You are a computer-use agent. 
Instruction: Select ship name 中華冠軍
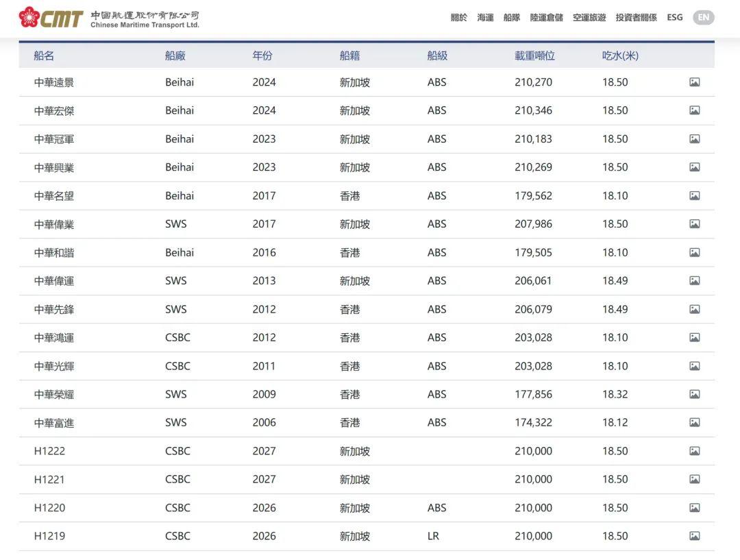[54, 139]
